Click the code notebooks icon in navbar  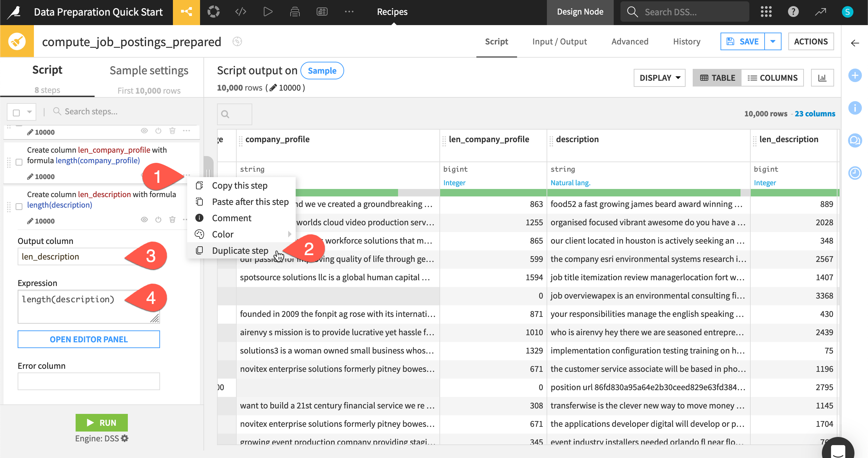240,12
